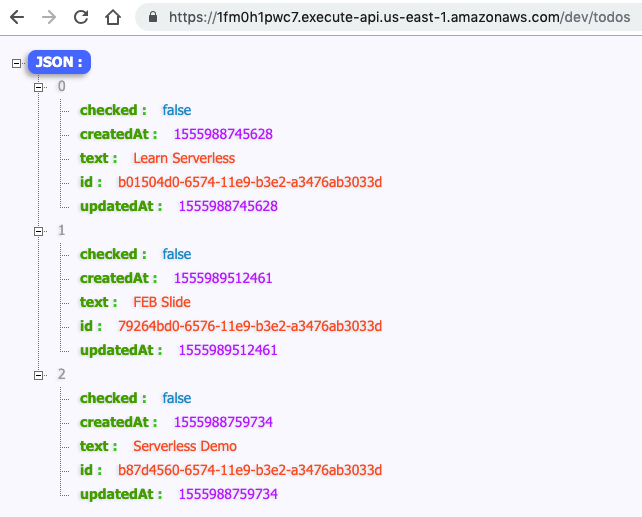Click the browser back arrow
This screenshot has height=517, width=642.
17,17
